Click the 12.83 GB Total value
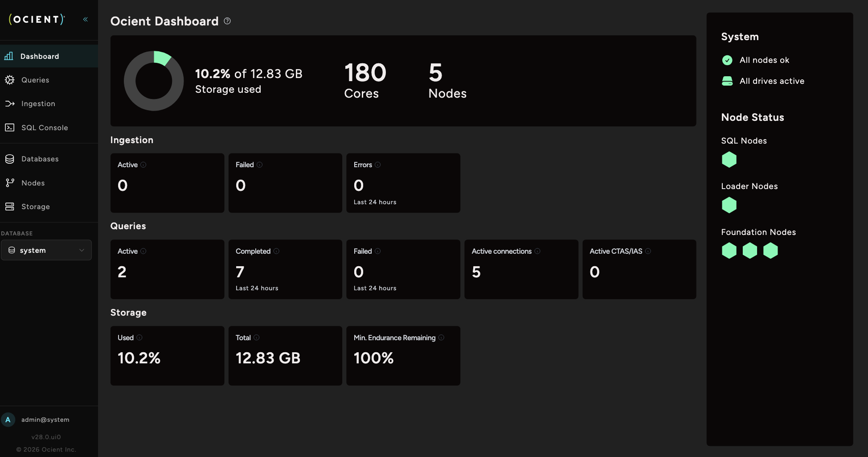Screen dimensions: 868x457 point(268,358)
